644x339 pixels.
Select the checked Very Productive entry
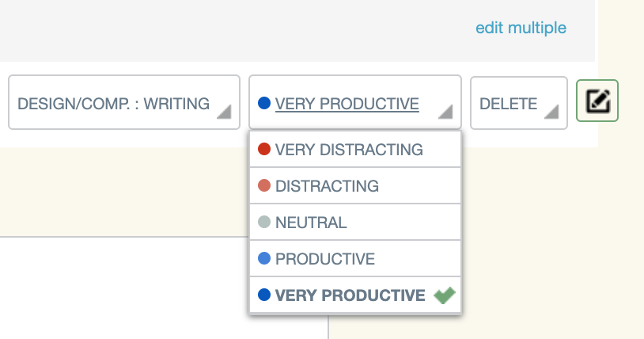pos(355,295)
